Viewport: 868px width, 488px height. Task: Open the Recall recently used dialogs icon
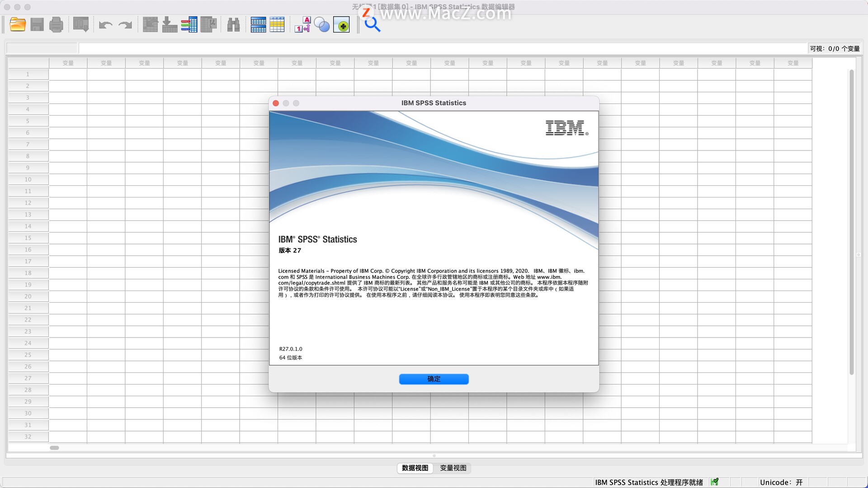81,24
